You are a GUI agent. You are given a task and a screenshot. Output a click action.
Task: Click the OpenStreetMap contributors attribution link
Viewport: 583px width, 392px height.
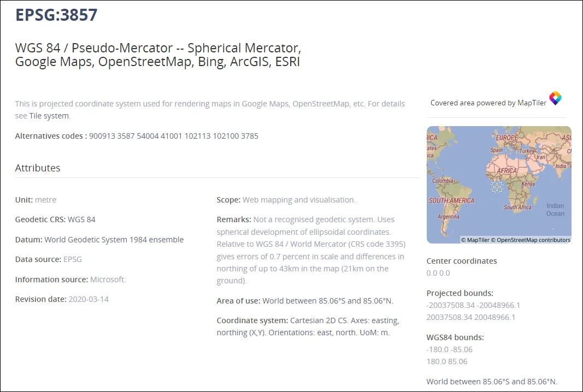coord(531,240)
